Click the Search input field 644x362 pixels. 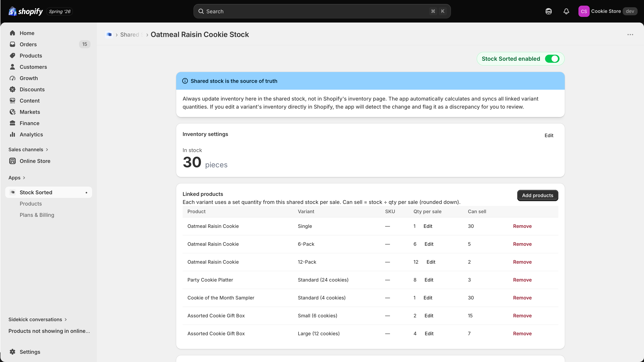[322, 11]
